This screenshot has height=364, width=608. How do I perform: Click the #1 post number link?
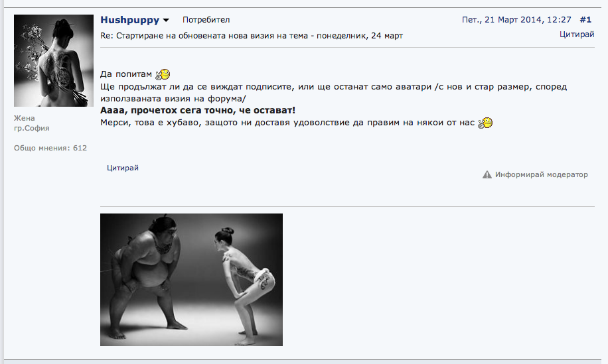coord(585,20)
